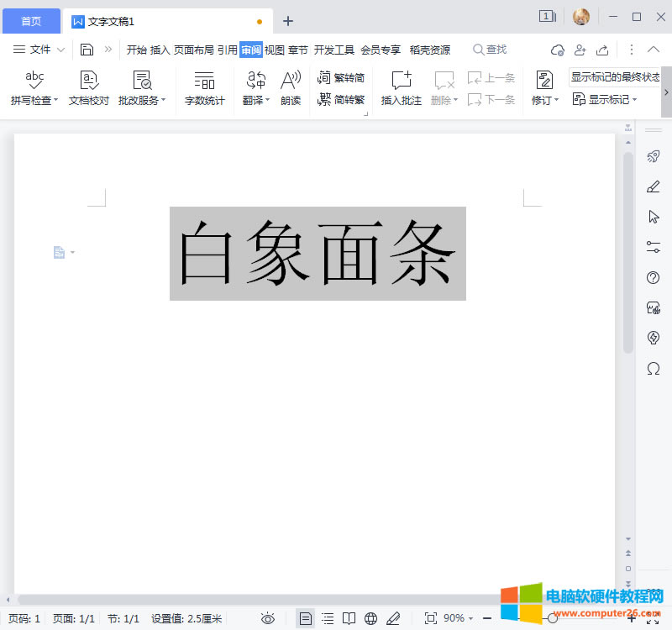Switch to page layout view in status bar

pos(306,618)
